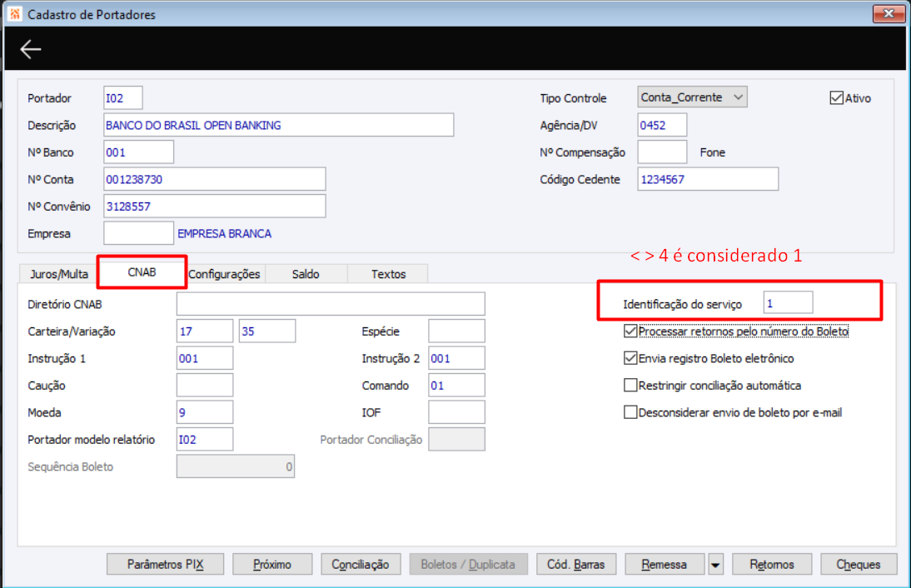Image resolution: width=911 pixels, height=588 pixels.
Task: Click the application icon in title bar
Action: [15, 14]
